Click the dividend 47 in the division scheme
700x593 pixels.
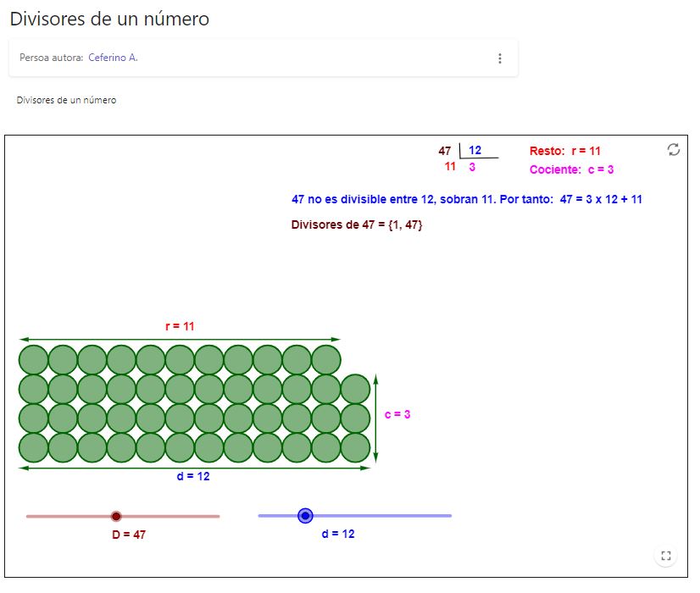(445, 151)
